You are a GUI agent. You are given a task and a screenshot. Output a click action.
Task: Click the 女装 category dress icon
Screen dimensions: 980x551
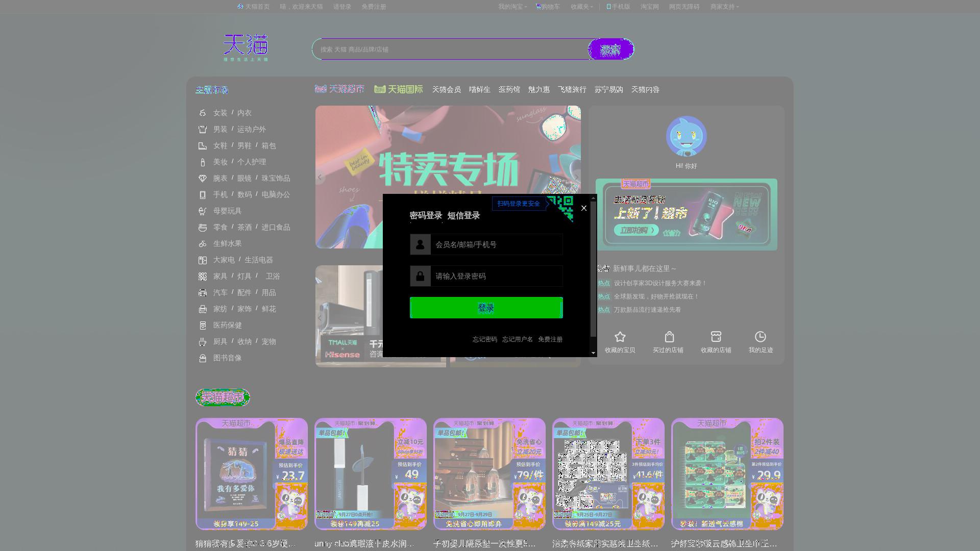tap(203, 113)
